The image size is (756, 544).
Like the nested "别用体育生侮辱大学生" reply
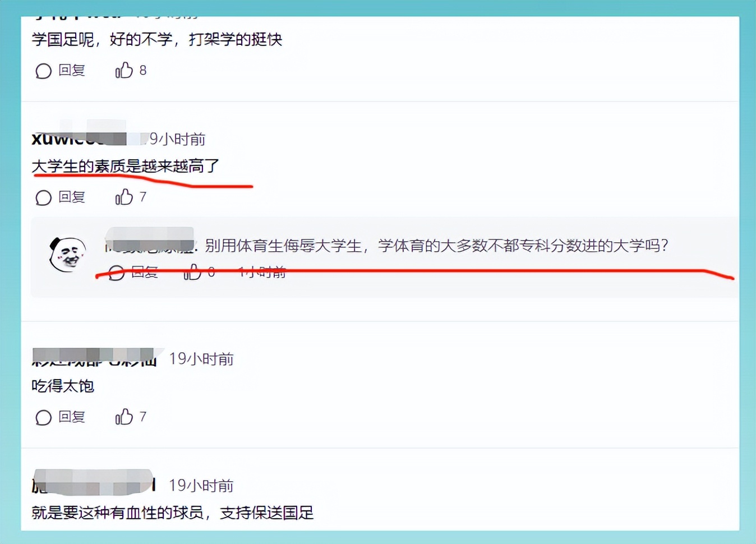192,272
